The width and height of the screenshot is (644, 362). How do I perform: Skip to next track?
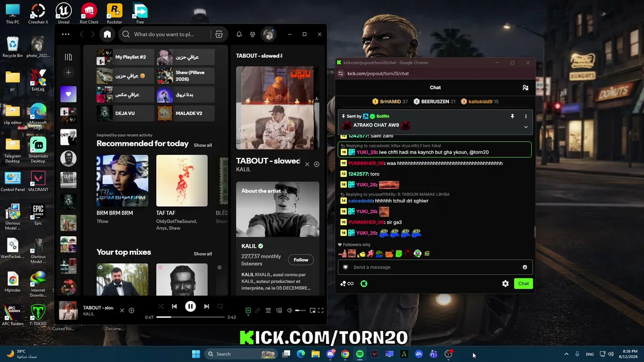pos(206,306)
